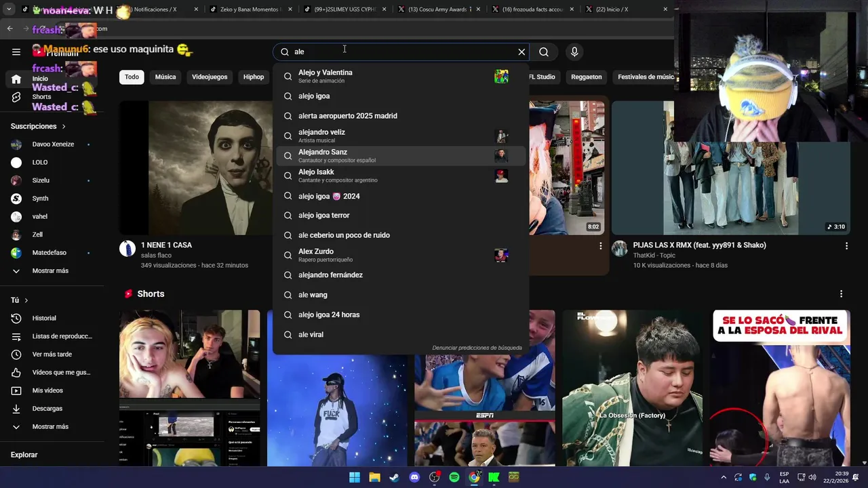Open File Explorer from the taskbar
This screenshot has width=868, height=488.
[374, 477]
